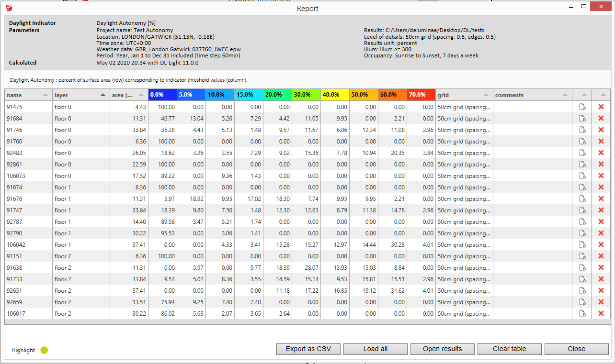Open the document icon for row 106017
Image resolution: width=615 pixels, height=364 pixels.
pos(582,313)
